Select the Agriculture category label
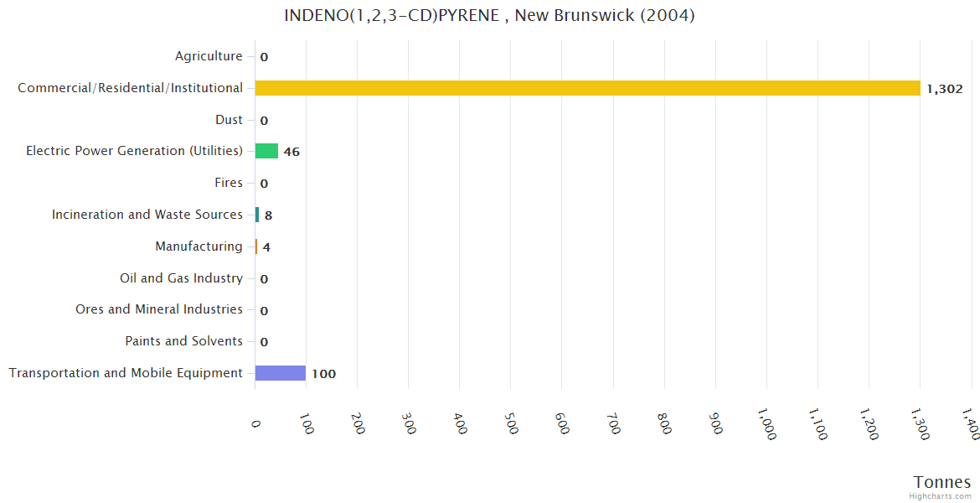Image resolution: width=980 pixels, height=503 pixels. (x=209, y=56)
